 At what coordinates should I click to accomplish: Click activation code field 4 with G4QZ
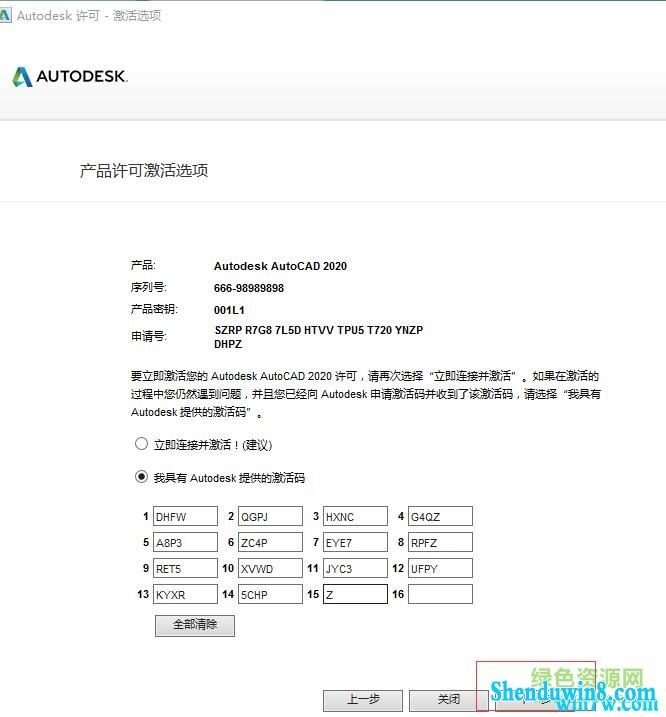(x=440, y=516)
